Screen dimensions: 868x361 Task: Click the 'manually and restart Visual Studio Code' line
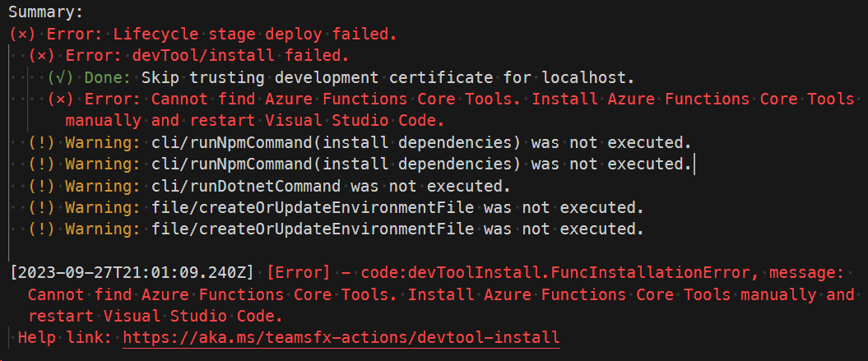click(257, 120)
